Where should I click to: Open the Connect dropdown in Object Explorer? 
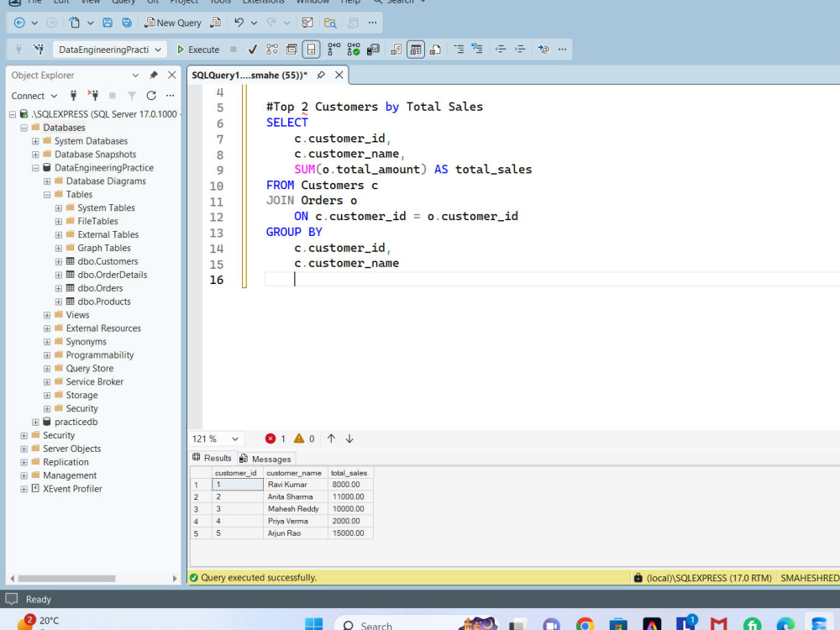click(x=34, y=96)
